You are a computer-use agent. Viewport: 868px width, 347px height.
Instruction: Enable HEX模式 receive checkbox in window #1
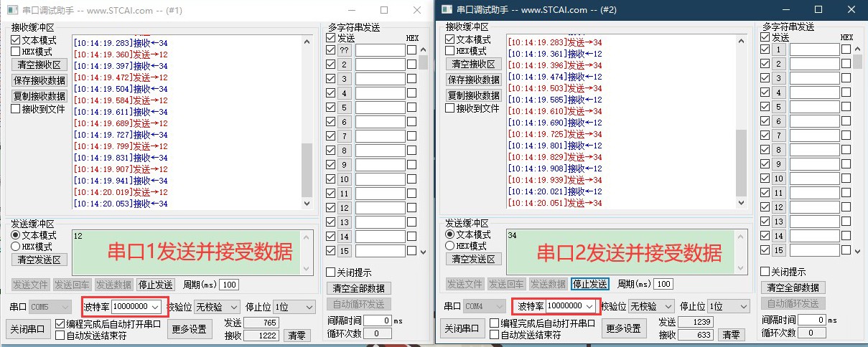(x=16, y=52)
